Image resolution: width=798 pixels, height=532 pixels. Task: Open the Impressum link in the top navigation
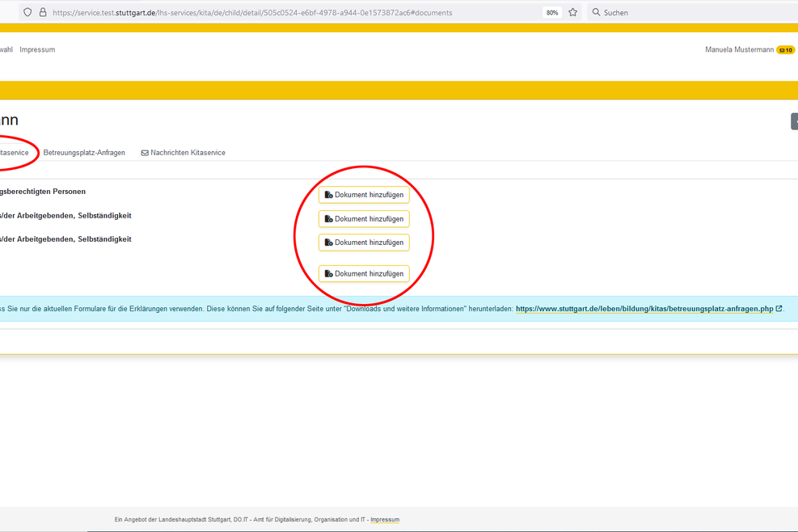click(37, 50)
